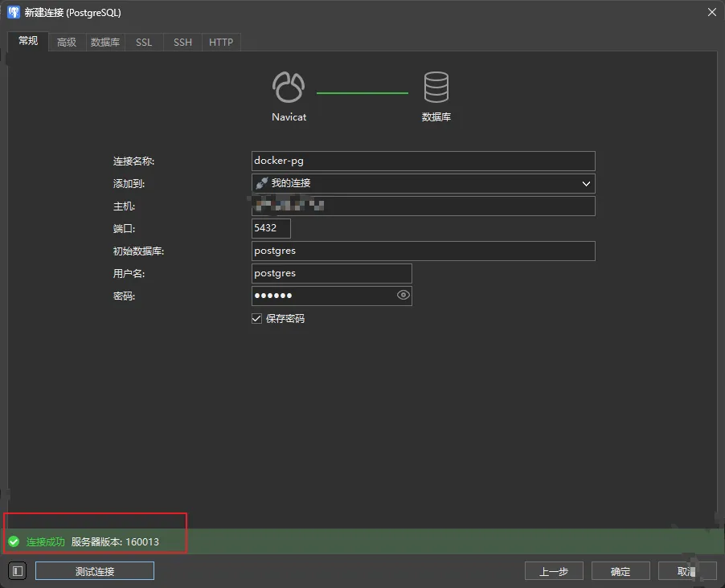Reveal password with the eye icon

click(x=403, y=296)
